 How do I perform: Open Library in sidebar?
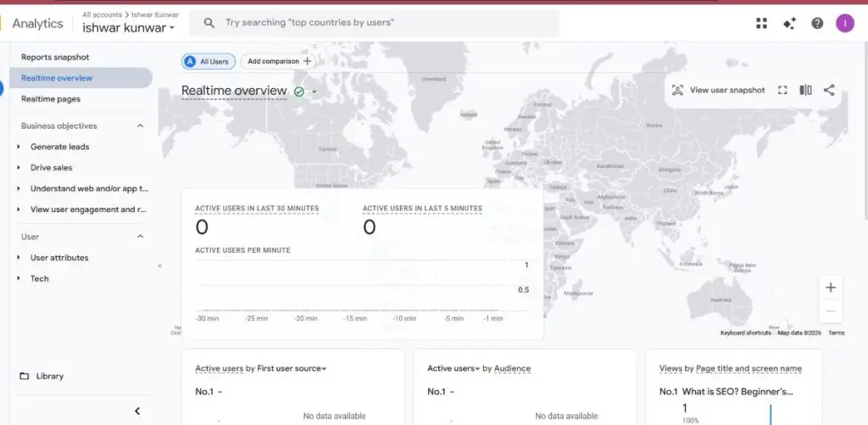pos(50,377)
